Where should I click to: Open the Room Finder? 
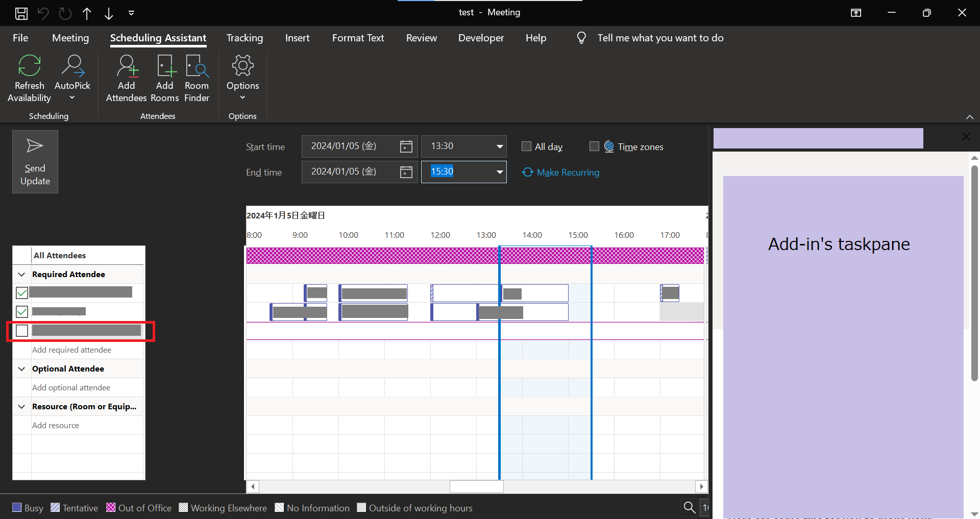tap(197, 65)
